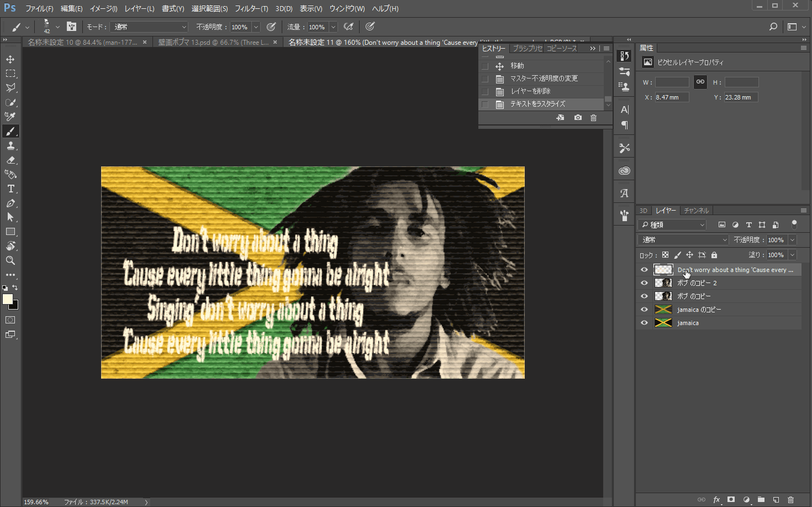Image resolution: width=812 pixels, height=507 pixels.
Task: Delete the selected layer
Action: coord(791,500)
